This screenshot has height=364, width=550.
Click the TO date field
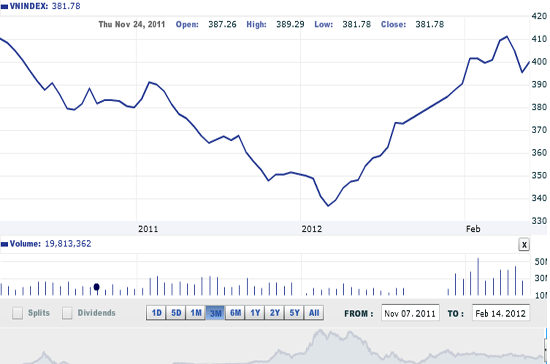(x=501, y=313)
